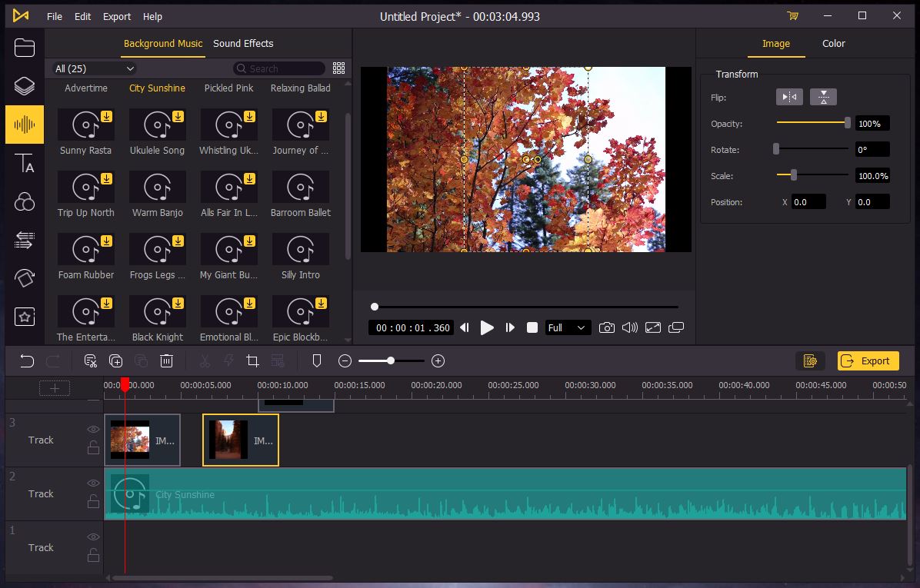Click the crop tool in timeline toolbar
This screenshot has height=588, width=920.
click(252, 360)
